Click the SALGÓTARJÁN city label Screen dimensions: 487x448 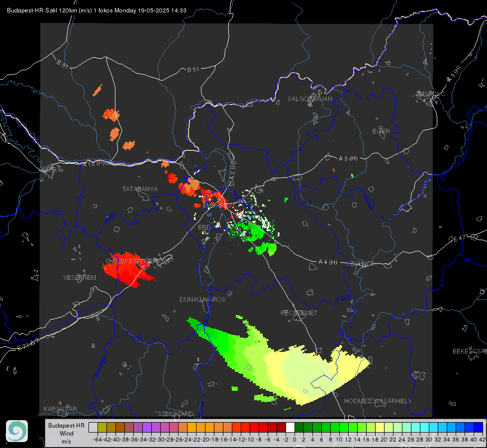(x=309, y=99)
